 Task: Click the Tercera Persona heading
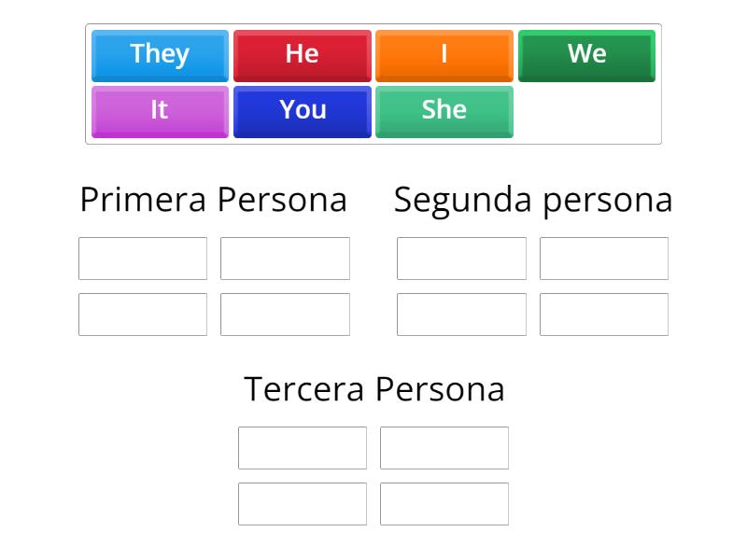click(x=373, y=389)
